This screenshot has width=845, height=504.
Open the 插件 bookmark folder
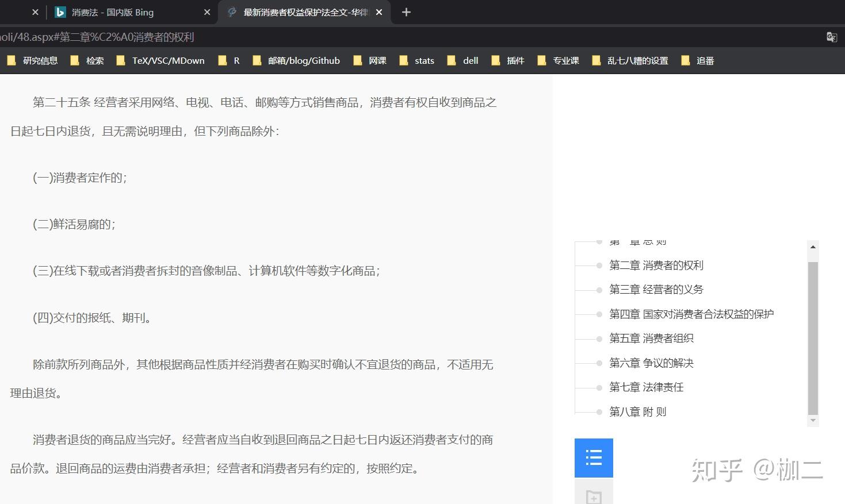[x=507, y=60]
